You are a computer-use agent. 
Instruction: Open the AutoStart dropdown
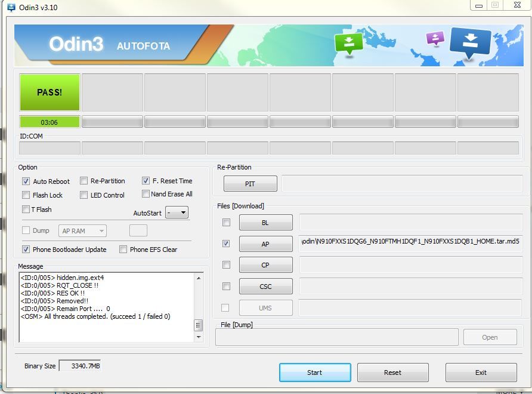pos(177,213)
